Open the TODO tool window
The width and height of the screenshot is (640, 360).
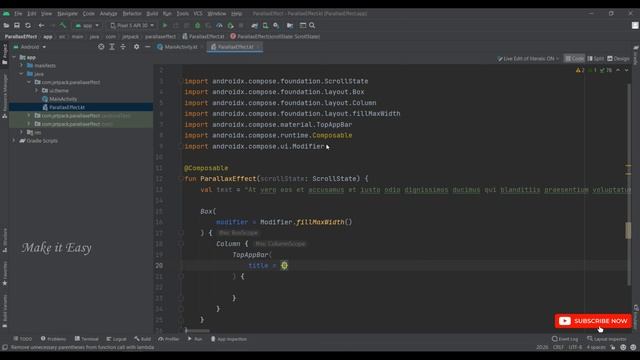click(22, 339)
